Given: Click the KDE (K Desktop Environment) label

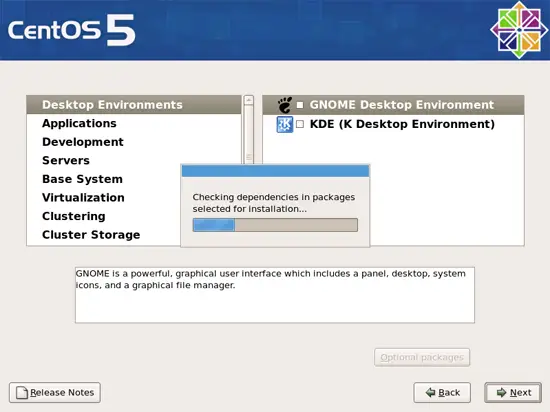Looking at the screenshot, I should click(x=402, y=124).
